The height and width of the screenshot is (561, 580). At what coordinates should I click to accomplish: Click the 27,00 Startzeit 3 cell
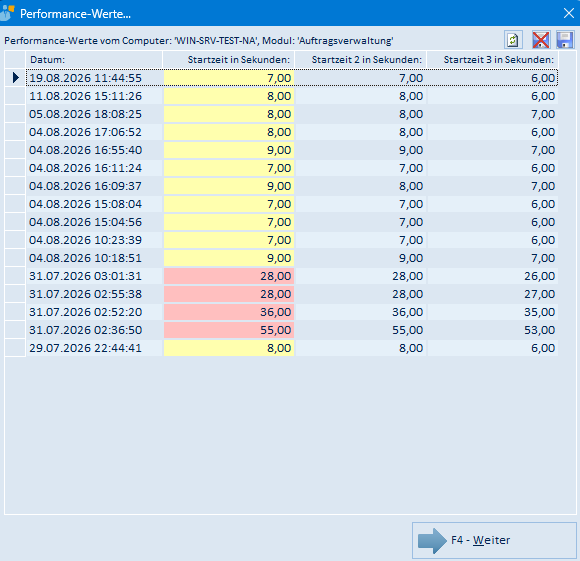[493, 294]
